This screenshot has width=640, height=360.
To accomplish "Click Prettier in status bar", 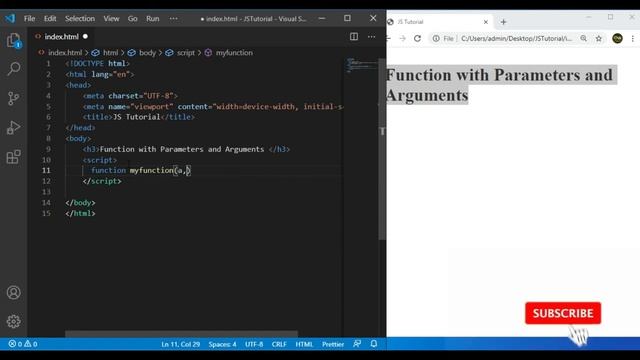I will (x=333, y=344).
